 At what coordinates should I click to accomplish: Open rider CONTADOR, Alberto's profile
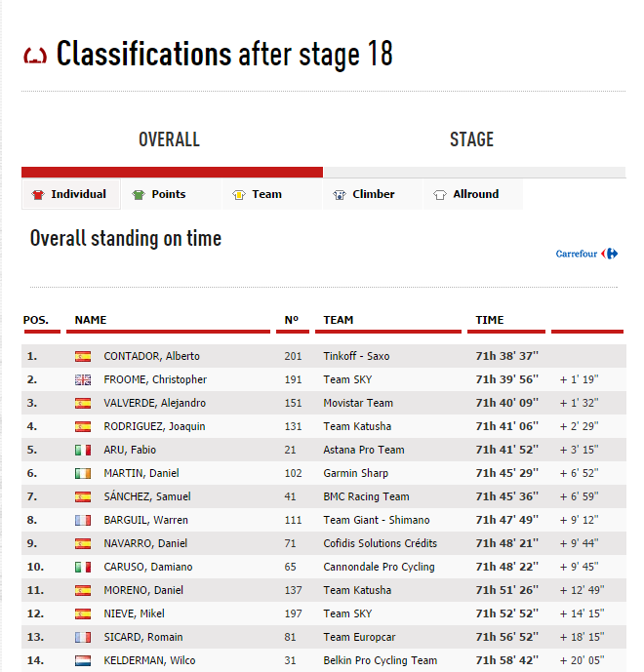tap(151, 356)
